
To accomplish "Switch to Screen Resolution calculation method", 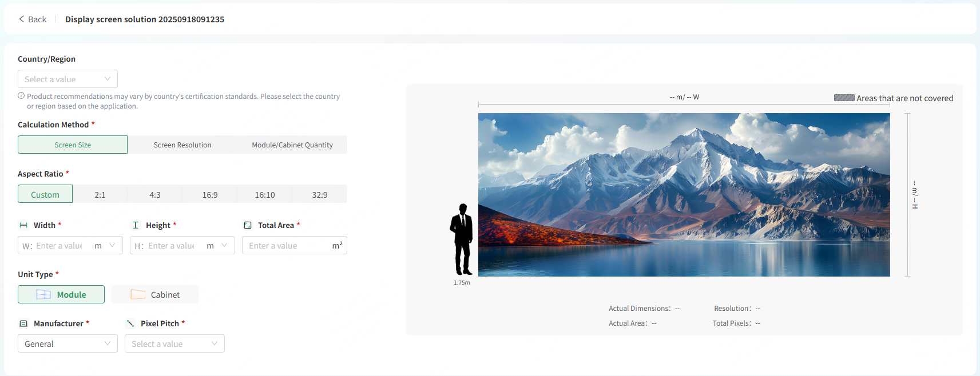I will click(182, 145).
